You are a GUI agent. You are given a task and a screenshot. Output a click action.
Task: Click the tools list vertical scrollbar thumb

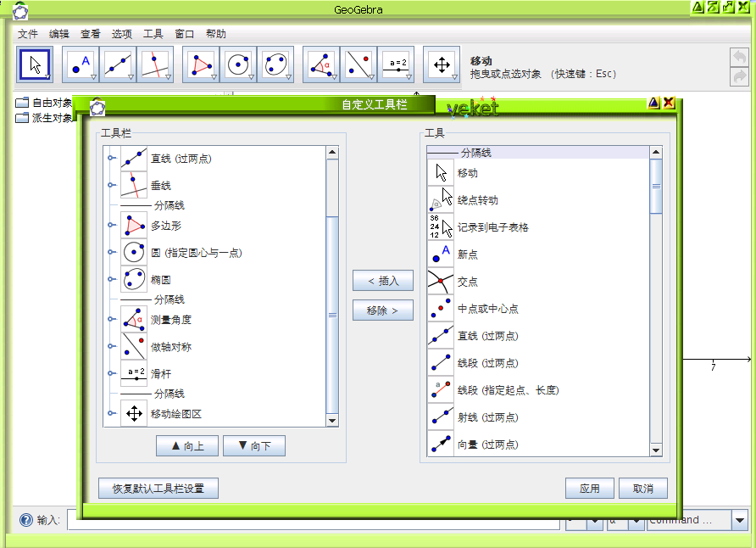pos(656,187)
